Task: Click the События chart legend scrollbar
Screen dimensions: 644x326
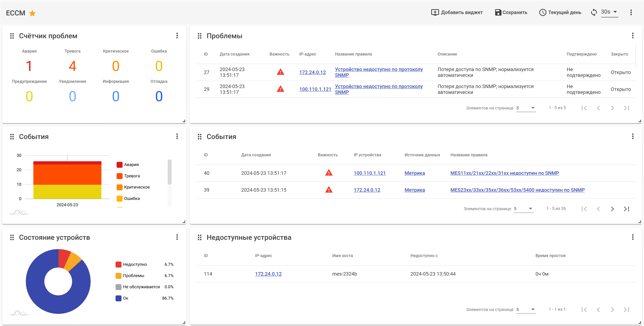Action: point(169,172)
